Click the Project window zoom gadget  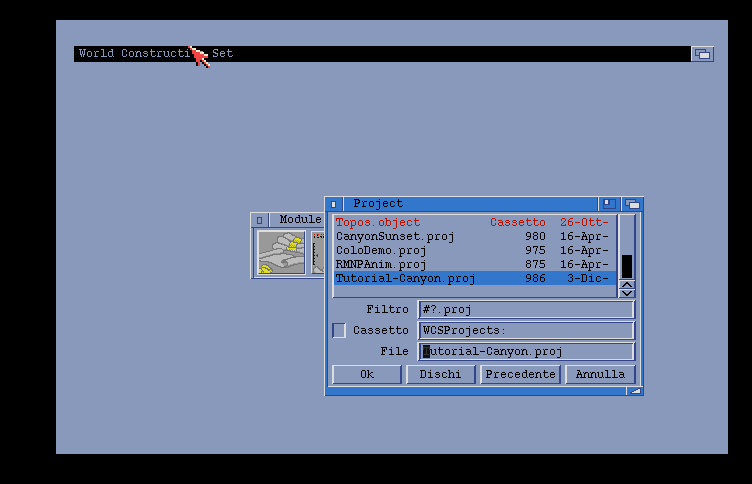tap(608, 204)
